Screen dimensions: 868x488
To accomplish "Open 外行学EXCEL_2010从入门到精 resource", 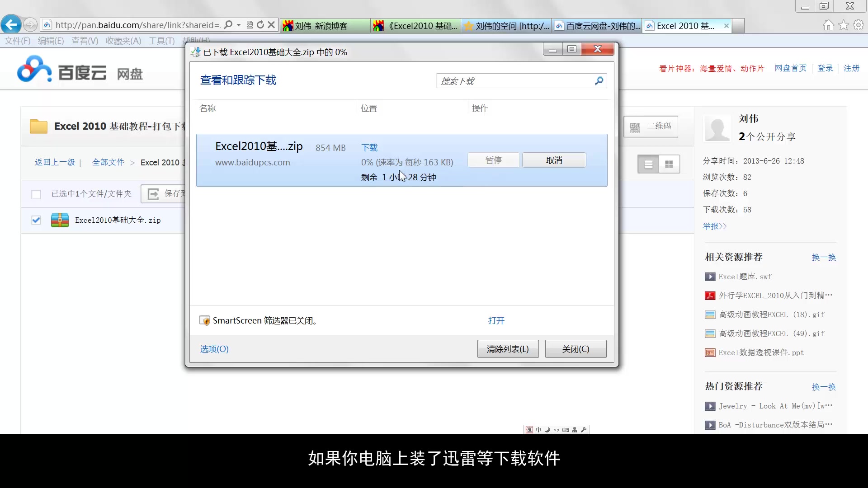I will tap(775, 296).
